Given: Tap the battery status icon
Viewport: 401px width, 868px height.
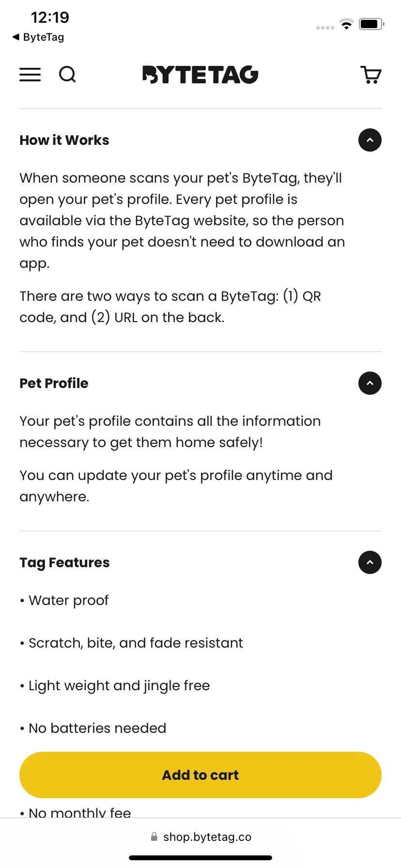Looking at the screenshot, I should [x=371, y=24].
